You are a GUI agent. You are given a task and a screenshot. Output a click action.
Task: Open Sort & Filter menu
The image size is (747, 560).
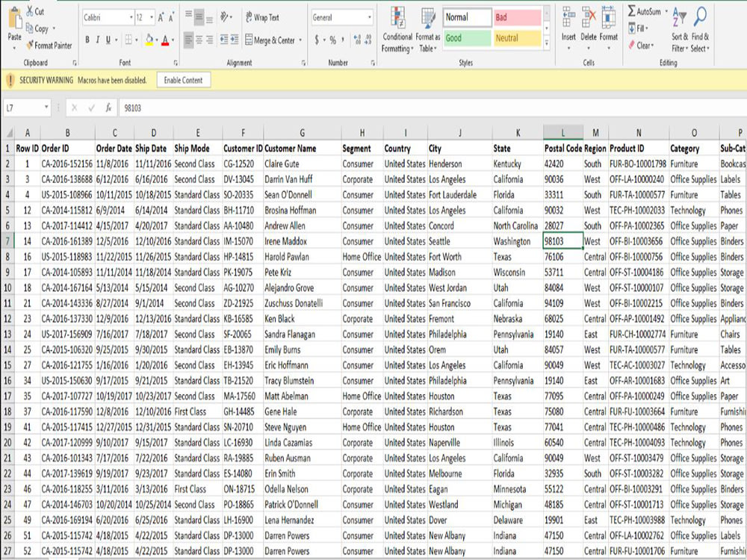pos(680,30)
